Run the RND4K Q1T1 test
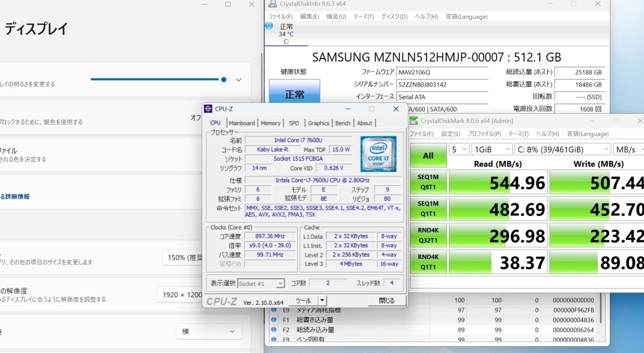Image resolution: width=644 pixels, height=353 pixels. [429, 261]
